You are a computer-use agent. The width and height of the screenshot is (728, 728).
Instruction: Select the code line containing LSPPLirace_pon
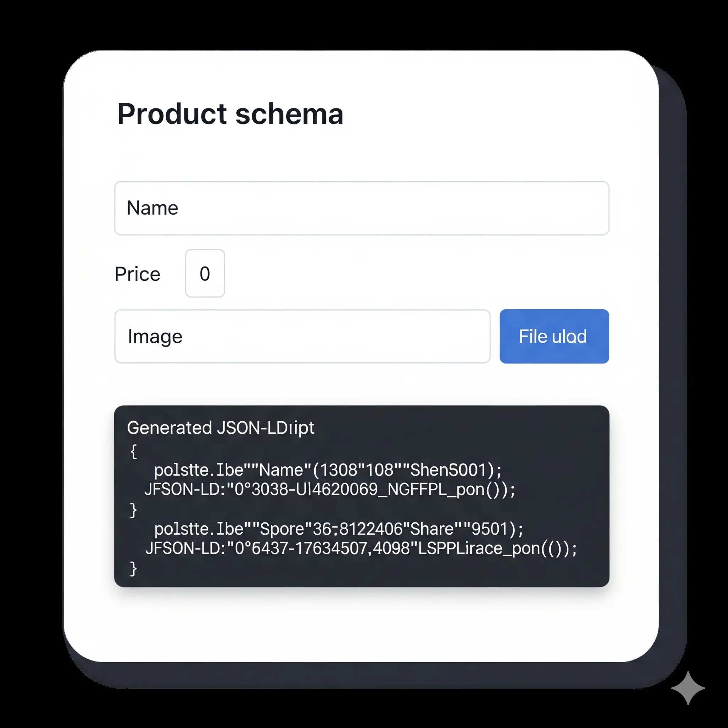pyautogui.click(x=361, y=548)
